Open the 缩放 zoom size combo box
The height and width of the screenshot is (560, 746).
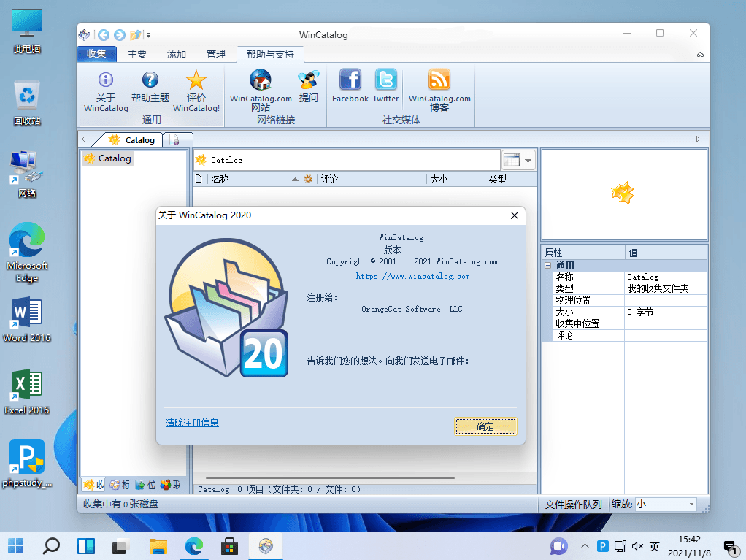click(666, 505)
